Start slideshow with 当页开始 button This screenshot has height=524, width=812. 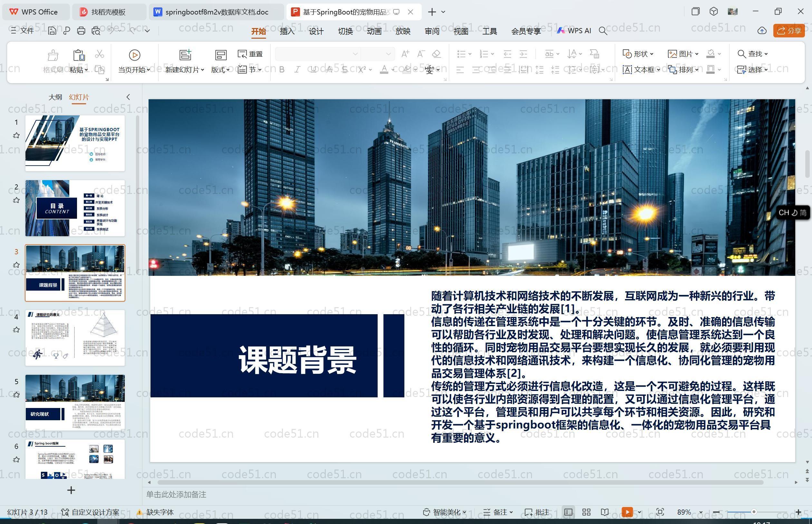pos(134,61)
